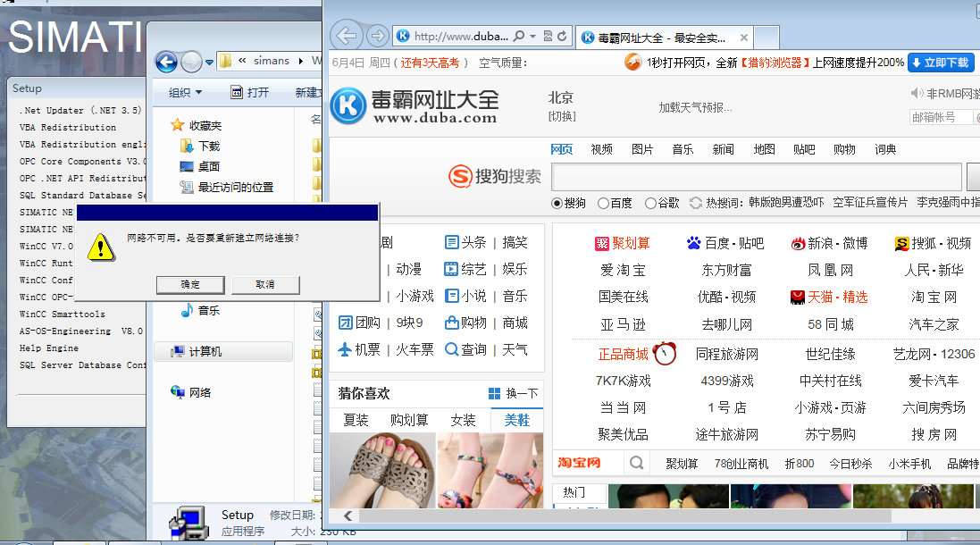The image size is (980, 545).
Task: Open the beige sandals product thumbnail
Action: coord(382,470)
